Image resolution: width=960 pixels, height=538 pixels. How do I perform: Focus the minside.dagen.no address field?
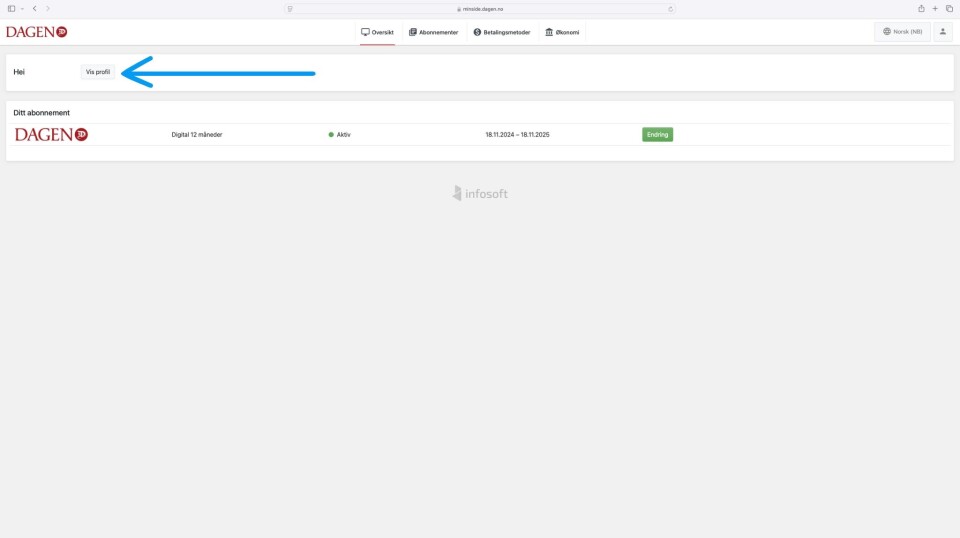480,8
